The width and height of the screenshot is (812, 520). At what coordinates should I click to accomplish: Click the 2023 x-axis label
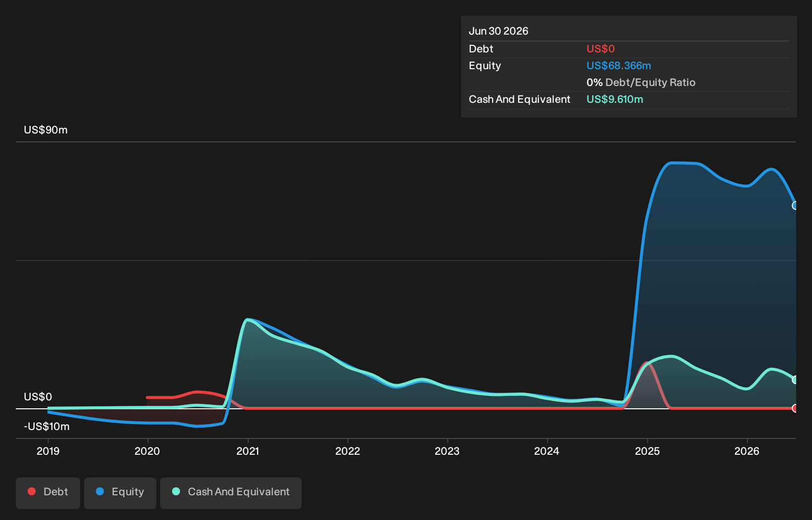point(447,451)
